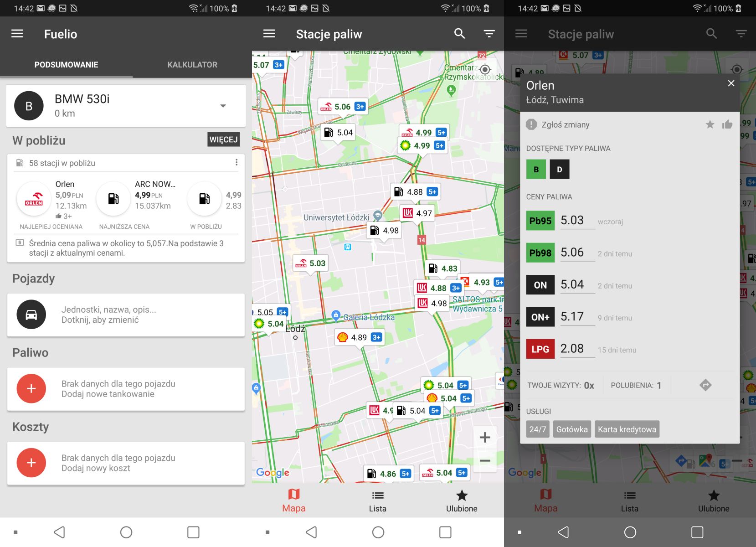Open the overflow menu of the 58 stacji card

coord(236,163)
